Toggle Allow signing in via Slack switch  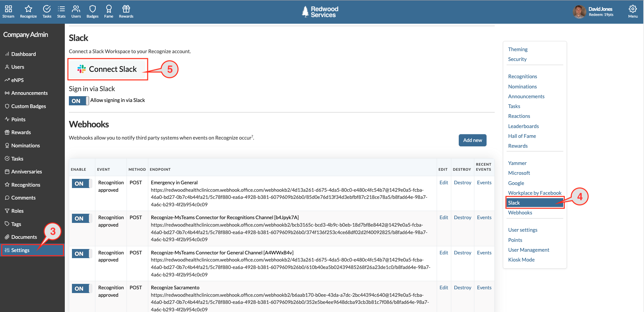[79, 101]
